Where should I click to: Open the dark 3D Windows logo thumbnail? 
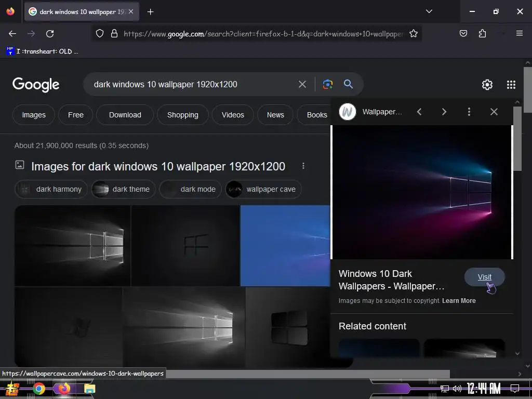[x=288, y=327]
